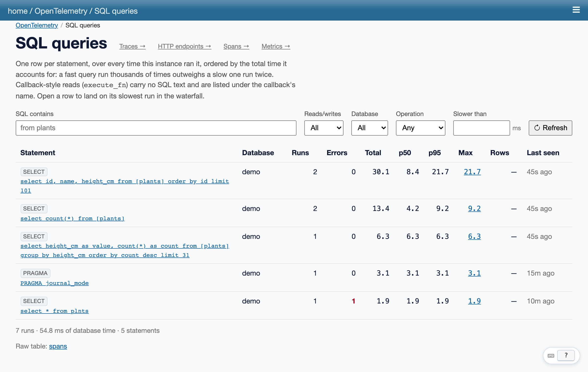The image size is (588, 372).
Task: Focus the Slower than ms field
Action: pyautogui.click(x=481, y=128)
